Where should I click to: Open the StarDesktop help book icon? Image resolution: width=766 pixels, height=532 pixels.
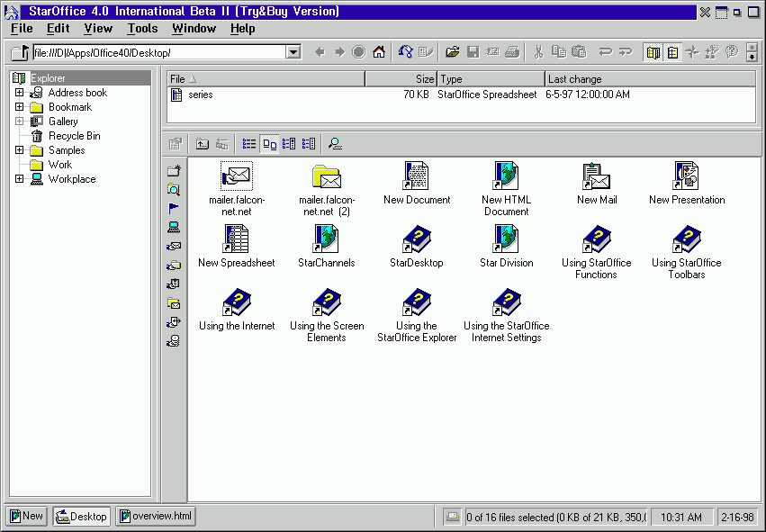click(x=416, y=247)
